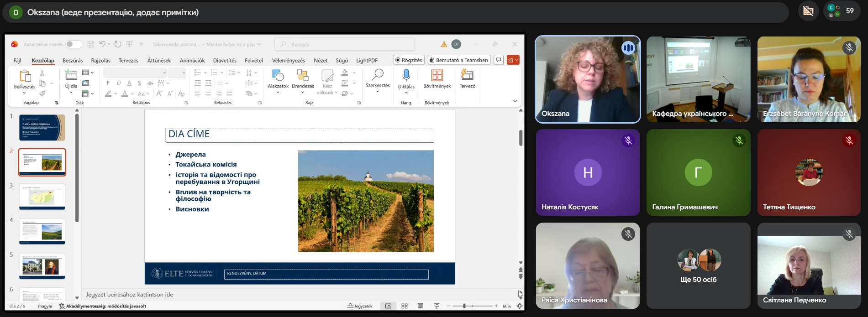This screenshot has width=868, height=317.
Task: Click Akadálymentesség: módosítás javasolt status
Action: coord(103,306)
